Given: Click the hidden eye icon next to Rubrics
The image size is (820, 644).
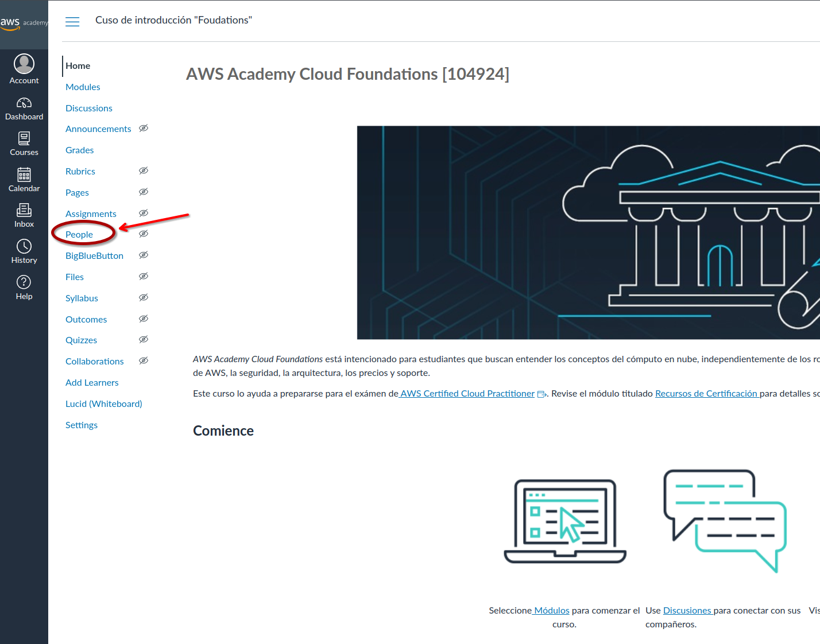Looking at the screenshot, I should click(x=144, y=171).
